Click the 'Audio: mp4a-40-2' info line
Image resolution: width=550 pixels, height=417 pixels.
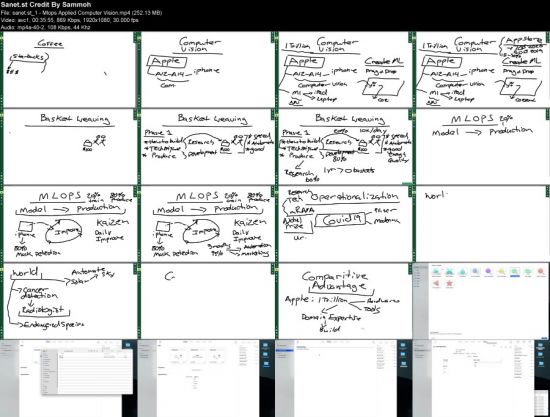tap(45, 27)
